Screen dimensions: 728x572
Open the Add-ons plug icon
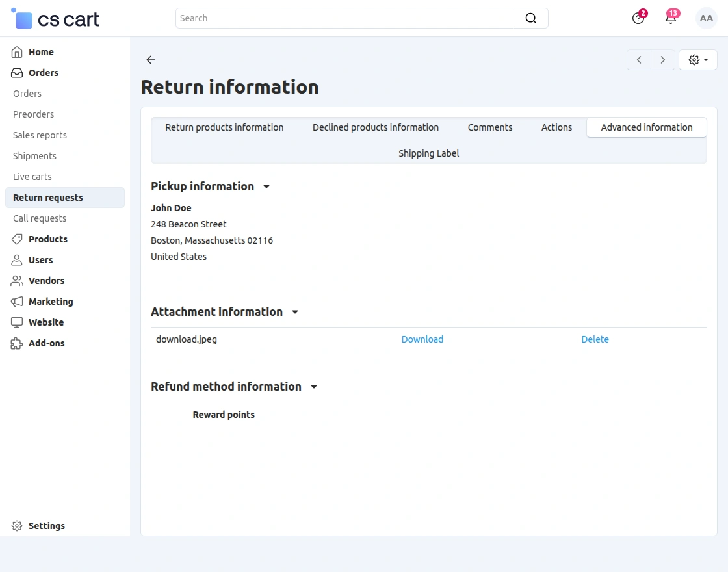pyautogui.click(x=16, y=343)
